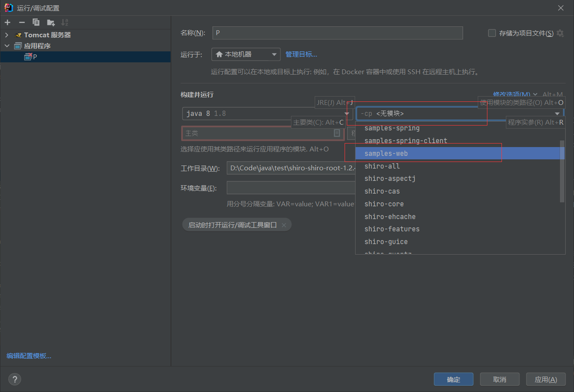Image resolution: width=574 pixels, height=392 pixels.
Task: Open 编辑配置模板 link
Action: pos(29,356)
